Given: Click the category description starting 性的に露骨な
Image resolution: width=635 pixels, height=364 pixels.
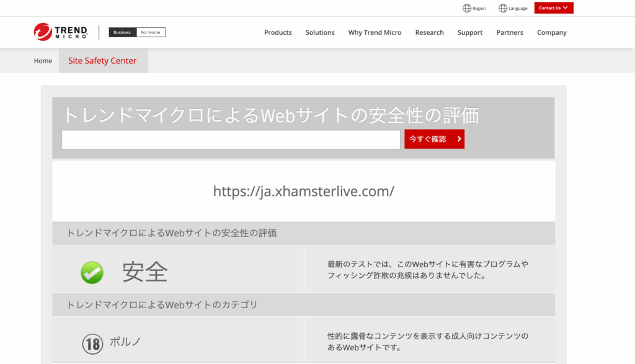Looking at the screenshot, I should pos(428,341).
